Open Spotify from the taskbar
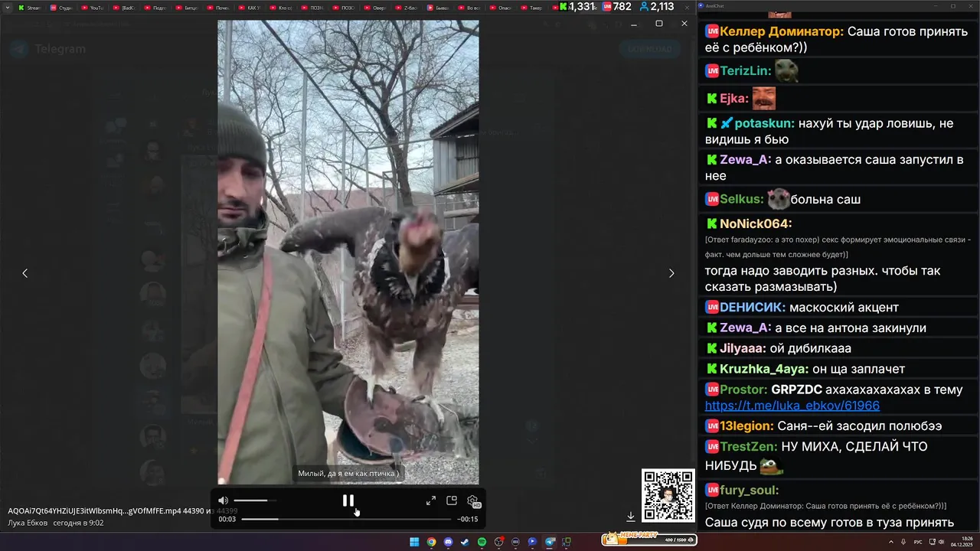Image resolution: width=980 pixels, height=551 pixels. [x=482, y=542]
